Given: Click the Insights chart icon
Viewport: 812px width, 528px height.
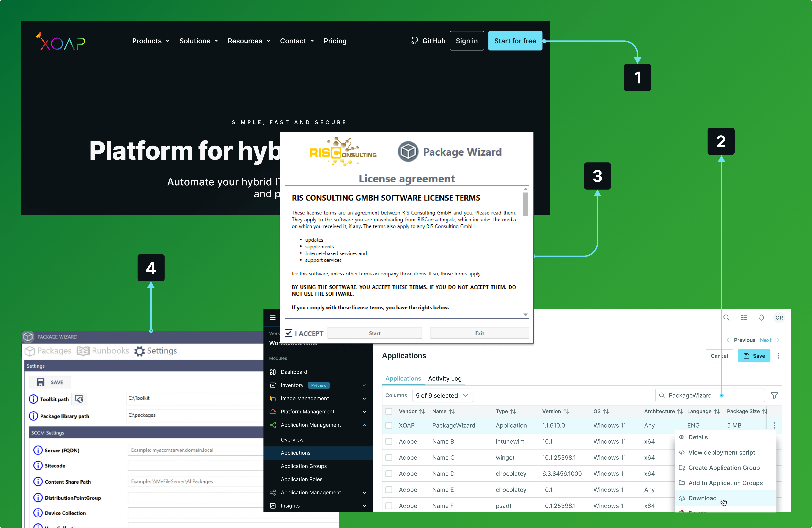Looking at the screenshot, I should 273,506.
